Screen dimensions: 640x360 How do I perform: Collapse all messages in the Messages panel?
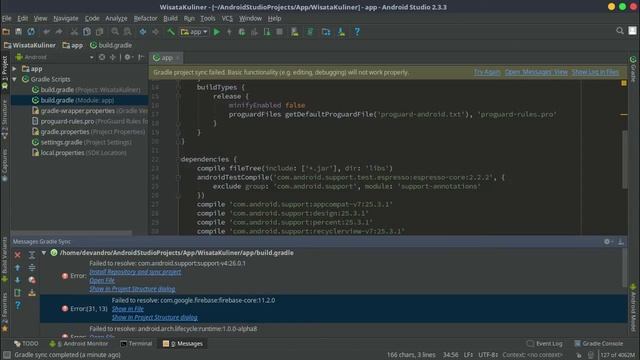tap(32, 268)
